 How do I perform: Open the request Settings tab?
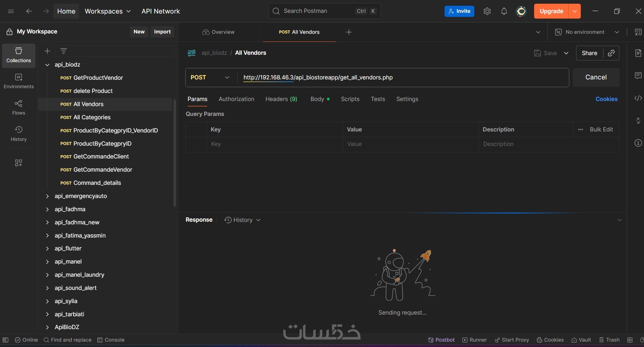[407, 99]
